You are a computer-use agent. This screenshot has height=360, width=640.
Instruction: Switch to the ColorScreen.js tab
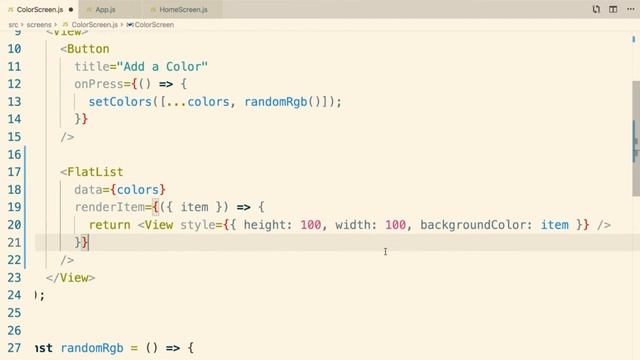(x=40, y=9)
